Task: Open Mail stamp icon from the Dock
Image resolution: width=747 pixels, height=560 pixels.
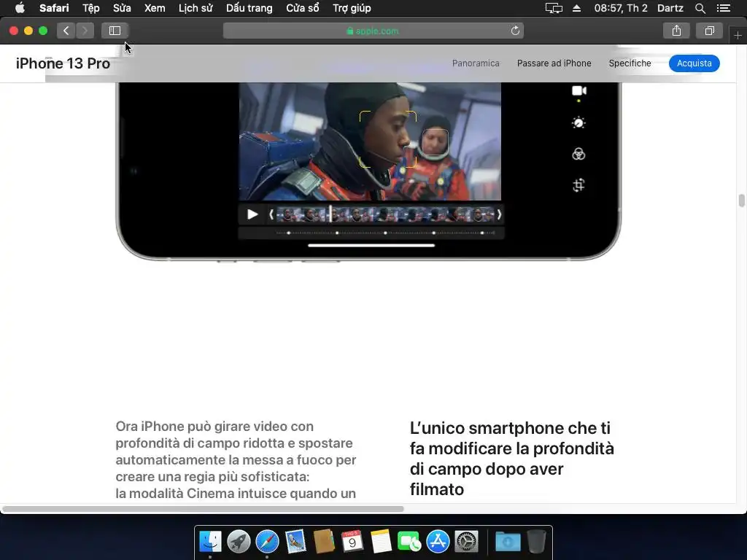Action: 295,542
